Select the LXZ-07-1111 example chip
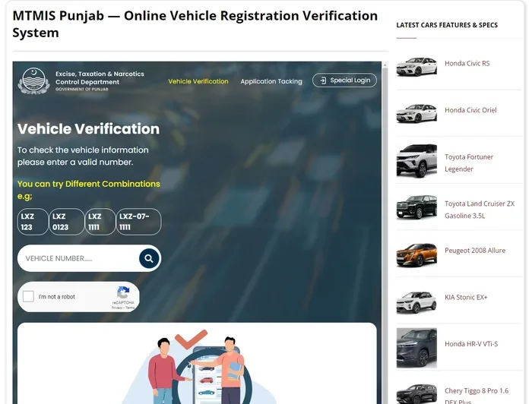The image size is (532, 404). (138, 222)
